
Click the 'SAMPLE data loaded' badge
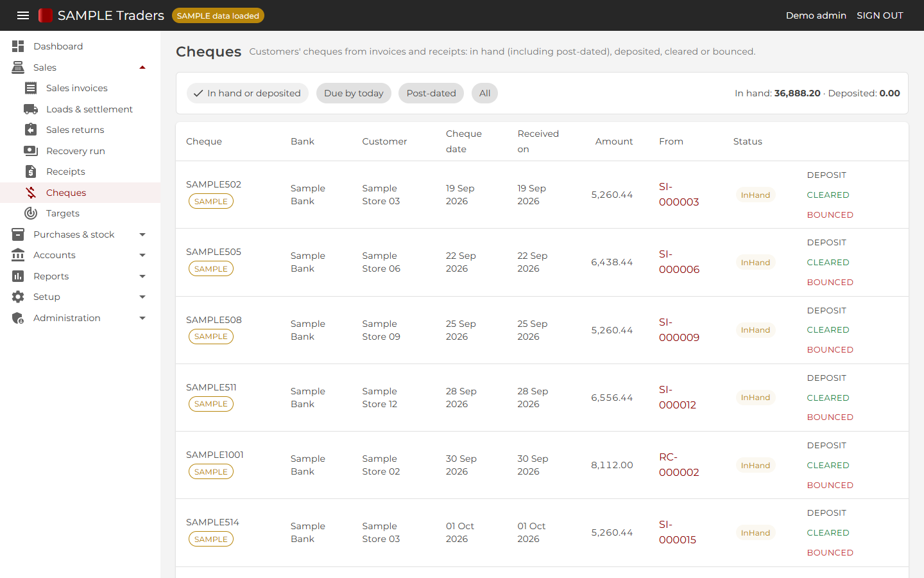(218, 15)
